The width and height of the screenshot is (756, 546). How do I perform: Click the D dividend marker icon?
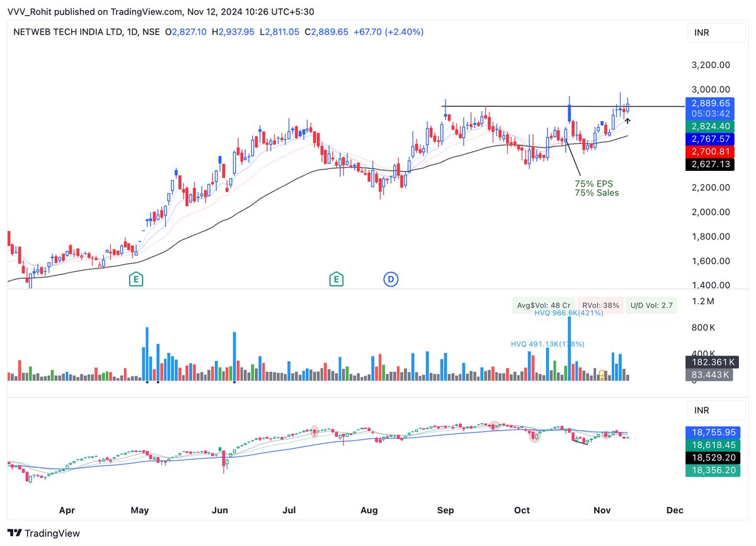tap(391, 278)
